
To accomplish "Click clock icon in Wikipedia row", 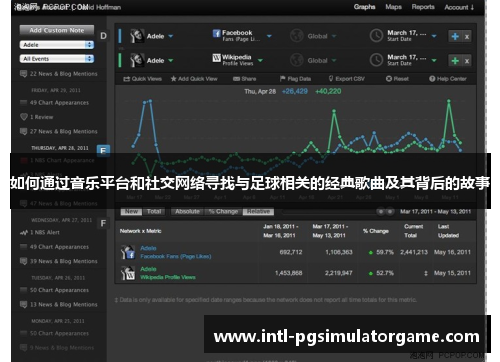I will [x=376, y=60].
